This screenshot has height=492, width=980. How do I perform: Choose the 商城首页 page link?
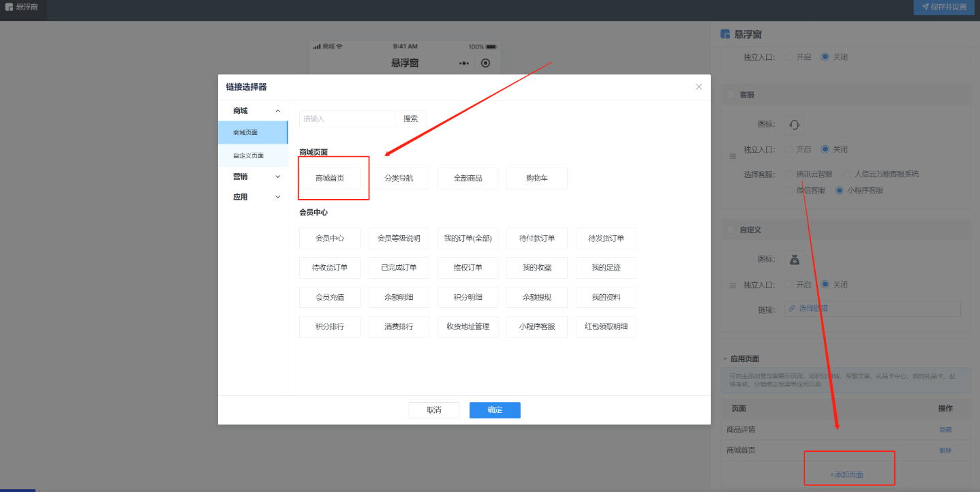330,179
